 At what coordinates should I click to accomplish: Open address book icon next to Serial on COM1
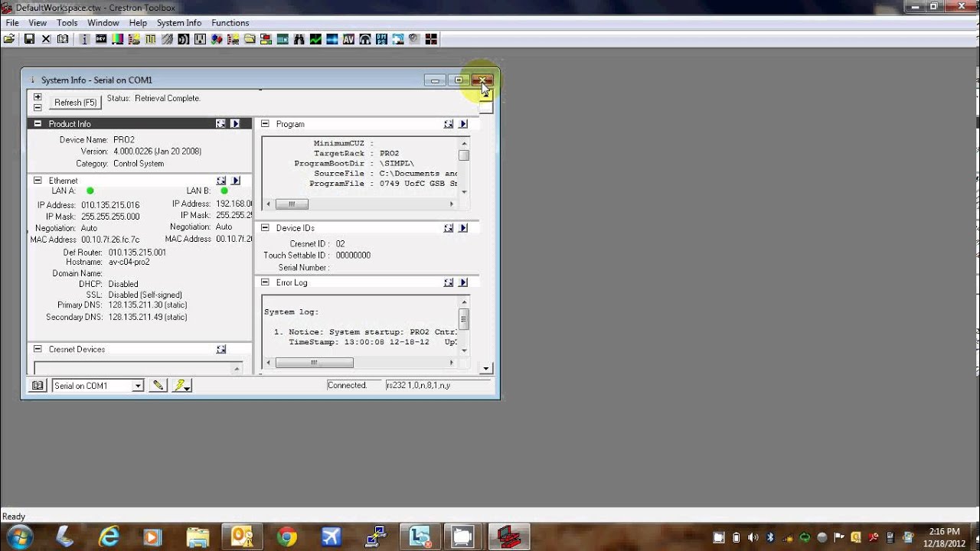[37, 386]
